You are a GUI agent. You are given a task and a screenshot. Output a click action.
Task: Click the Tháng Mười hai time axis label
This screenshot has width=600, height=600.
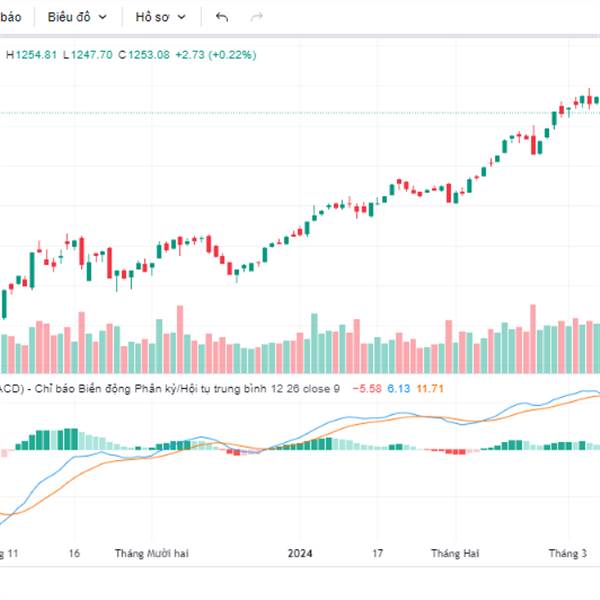pyautogui.click(x=152, y=553)
